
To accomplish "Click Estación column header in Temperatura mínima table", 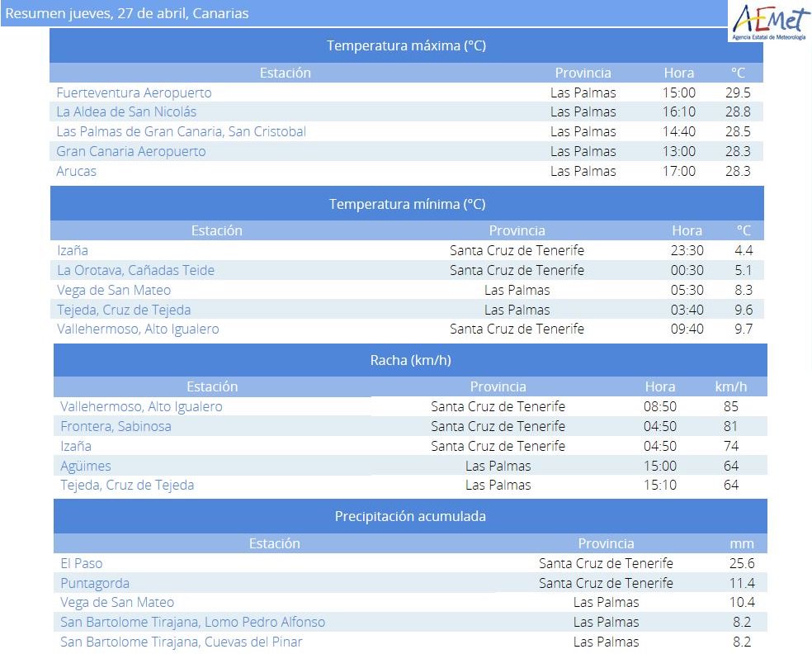I will click(217, 230).
